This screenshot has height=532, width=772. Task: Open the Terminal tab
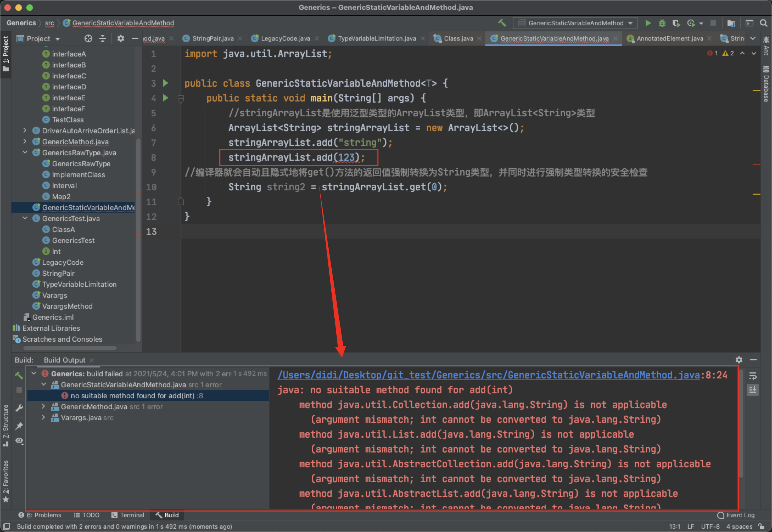pyautogui.click(x=128, y=515)
